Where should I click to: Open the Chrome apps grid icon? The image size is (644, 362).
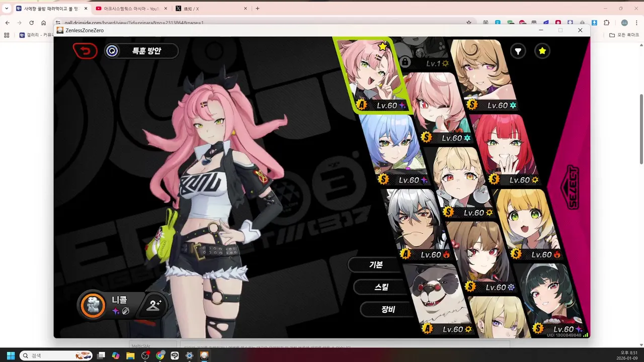coord(7,35)
